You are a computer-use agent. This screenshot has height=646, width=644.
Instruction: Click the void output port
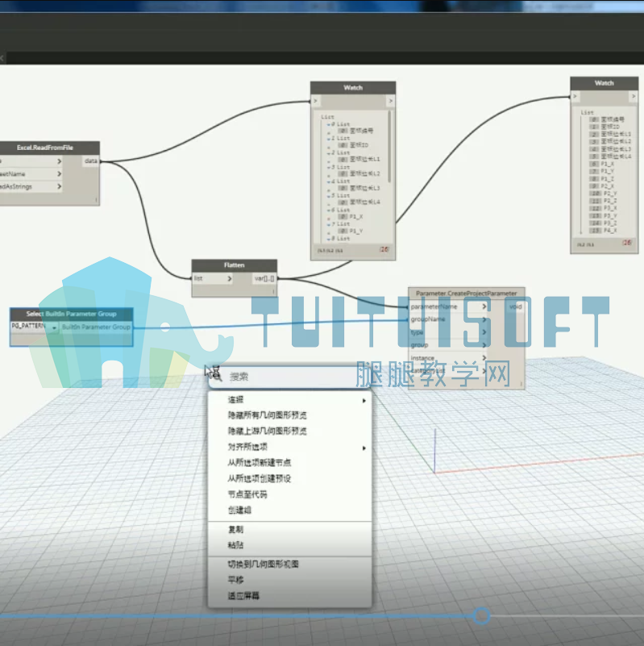(515, 307)
